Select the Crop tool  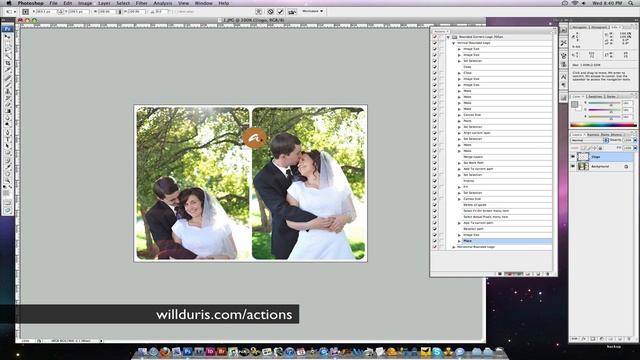pos(7,63)
